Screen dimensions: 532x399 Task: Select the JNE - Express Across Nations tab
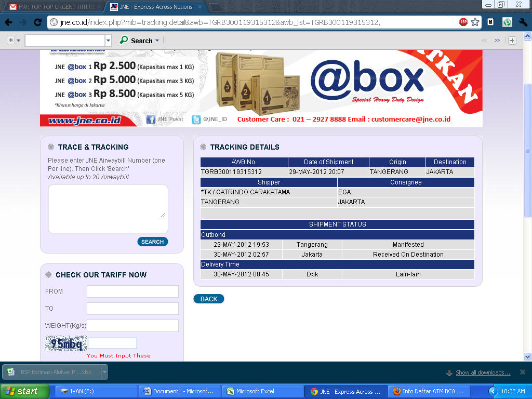(156, 7)
